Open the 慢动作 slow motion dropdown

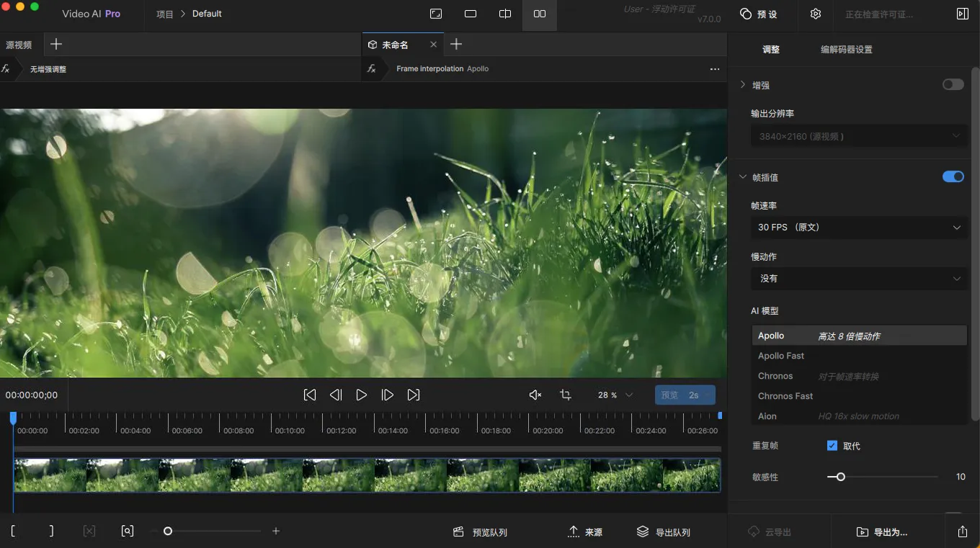858,279
